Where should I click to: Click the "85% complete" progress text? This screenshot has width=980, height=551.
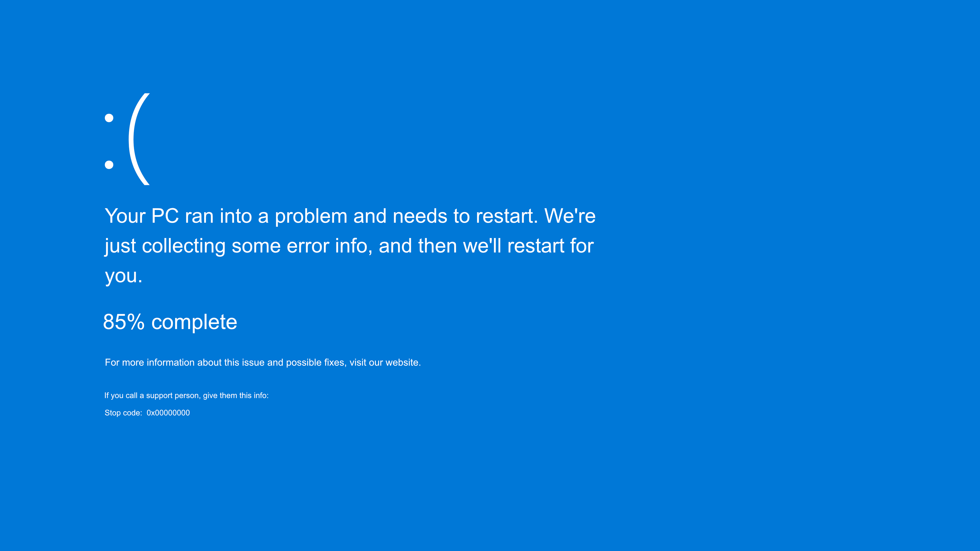tap(170, 322)
